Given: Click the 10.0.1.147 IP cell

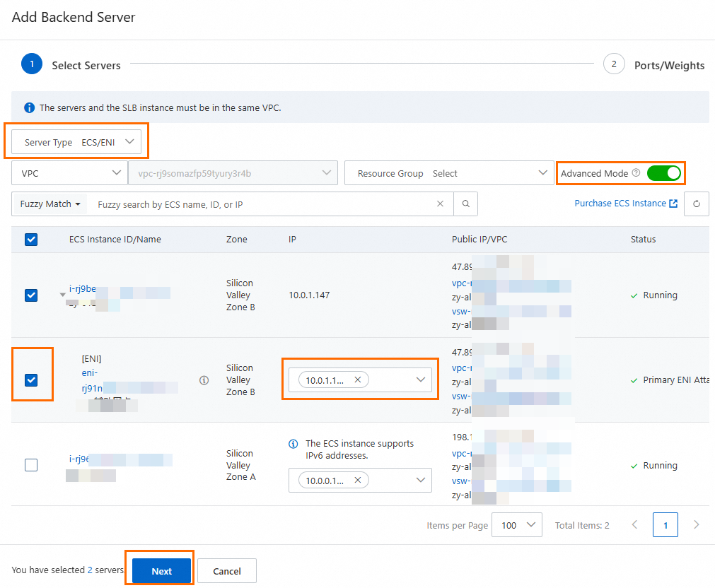Looking at the screenshot, I should pyautogui.click(x=309, y=295).
